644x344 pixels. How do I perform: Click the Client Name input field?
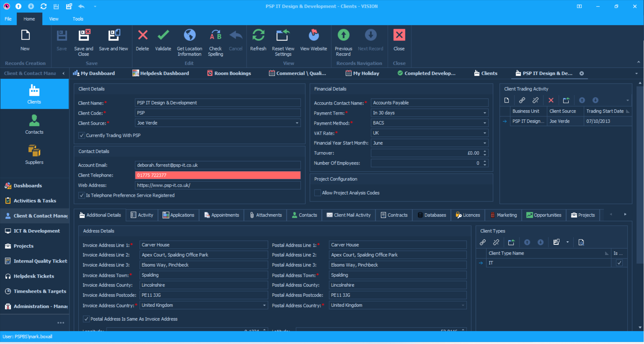(218, 103)
